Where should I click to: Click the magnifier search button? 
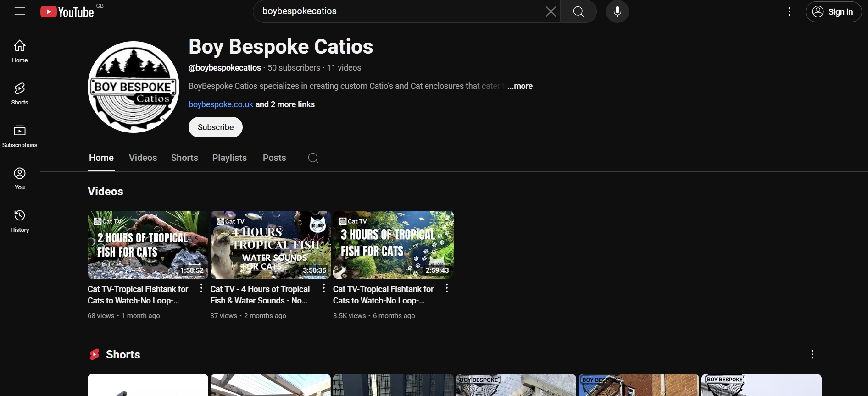[579, 11]
